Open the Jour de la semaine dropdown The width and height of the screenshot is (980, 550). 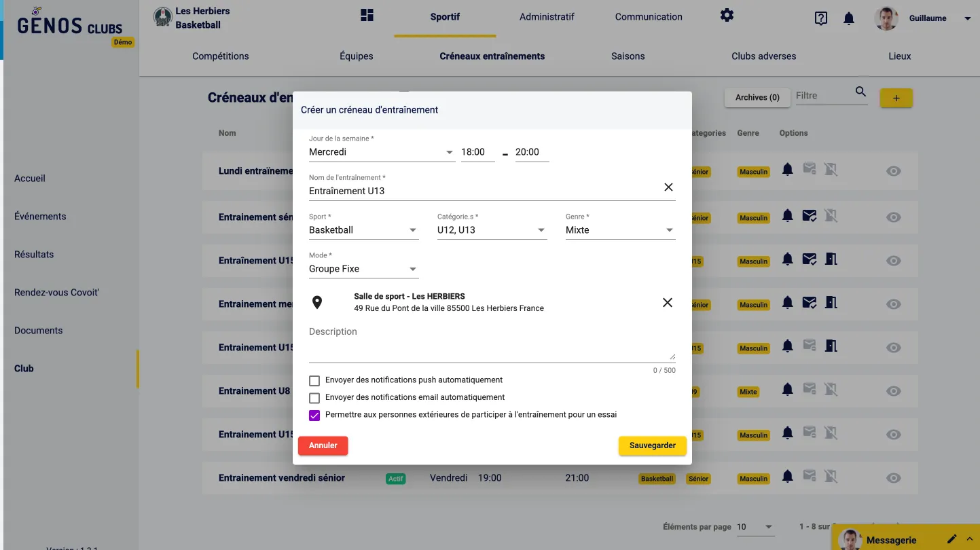click(x=381, y=152)
